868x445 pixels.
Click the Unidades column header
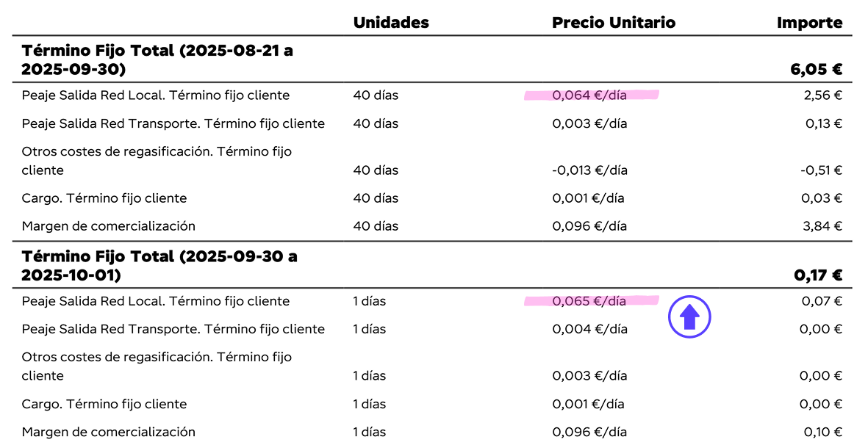(x=391, y=23)
